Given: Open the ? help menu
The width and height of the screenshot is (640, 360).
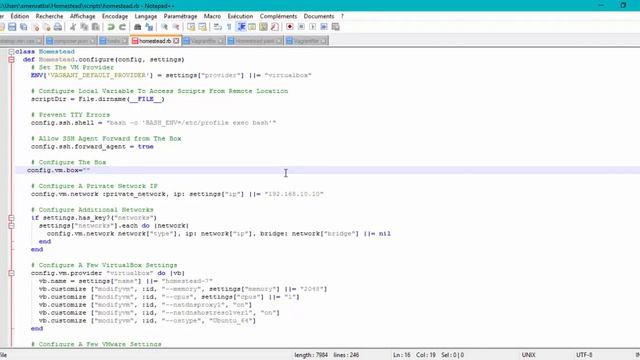Looking at the screenshot, I should (342, 16).
